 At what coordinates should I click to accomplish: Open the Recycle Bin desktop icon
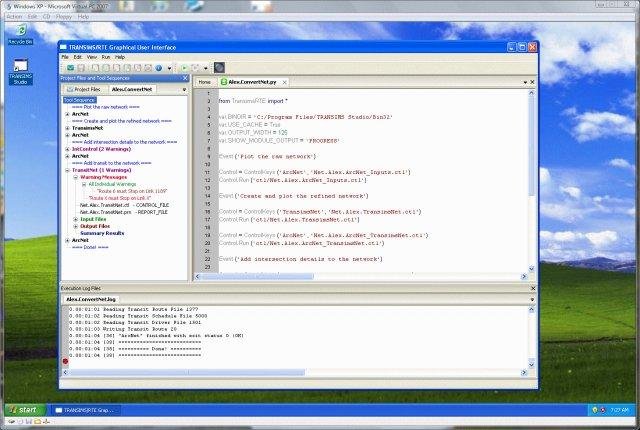[20, 34]
